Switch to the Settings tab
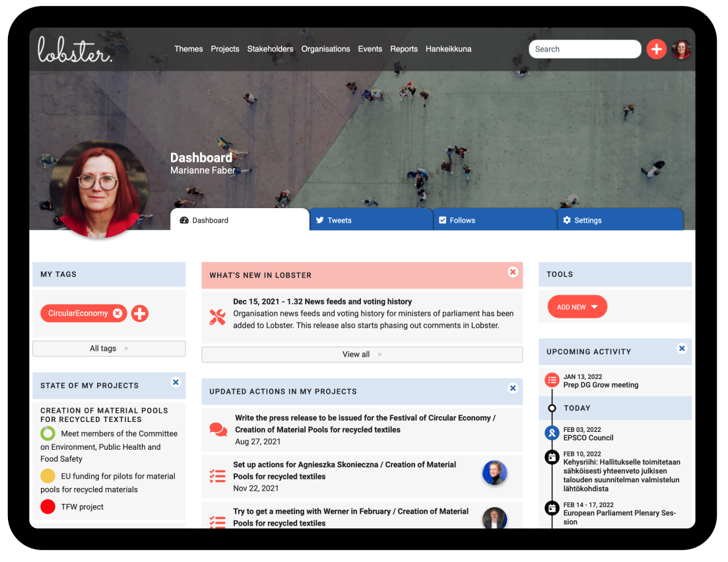 click(620, 220)
